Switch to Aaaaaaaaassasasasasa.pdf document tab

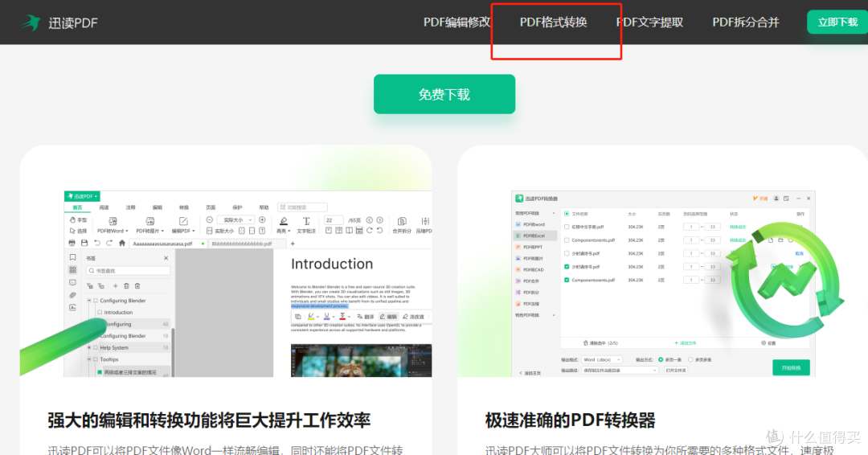coord(168,244)
